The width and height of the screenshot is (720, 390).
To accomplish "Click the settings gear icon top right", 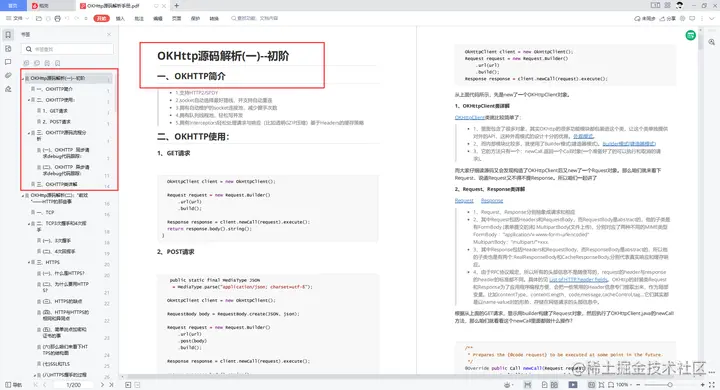I will (x=682, y=18).
